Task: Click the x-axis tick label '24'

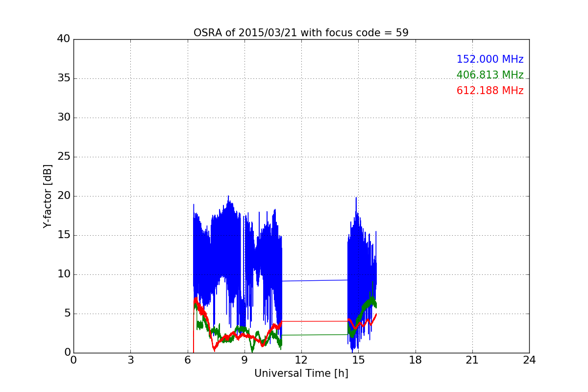Action: click(x=529, y=360)
